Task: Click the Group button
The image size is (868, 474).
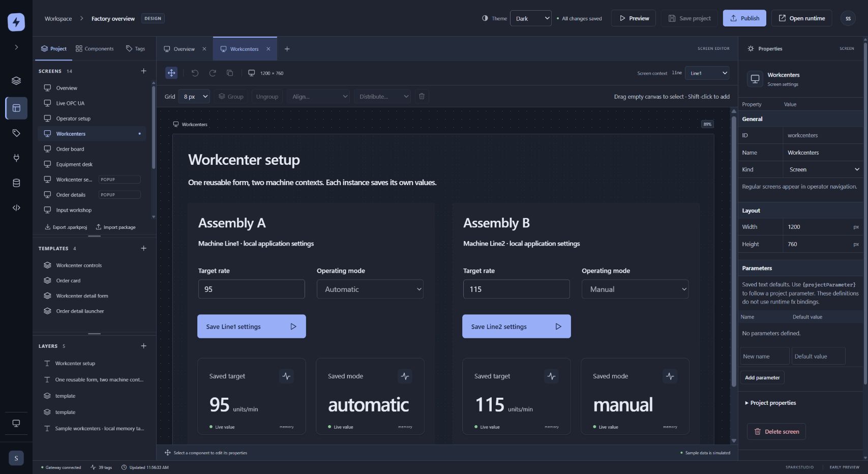Action: click(x=231, y=96)
